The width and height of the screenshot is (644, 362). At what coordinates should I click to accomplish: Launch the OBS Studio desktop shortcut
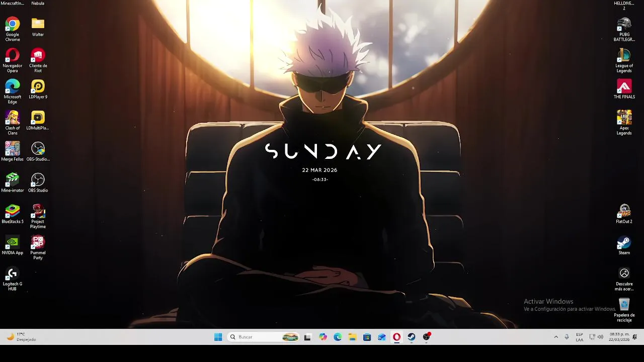[38, 183]
